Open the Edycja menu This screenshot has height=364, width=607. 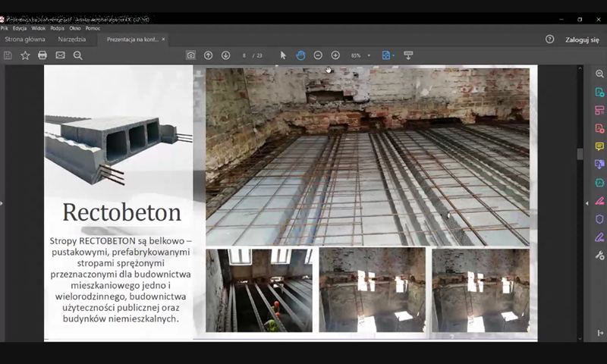coord(20,28)
